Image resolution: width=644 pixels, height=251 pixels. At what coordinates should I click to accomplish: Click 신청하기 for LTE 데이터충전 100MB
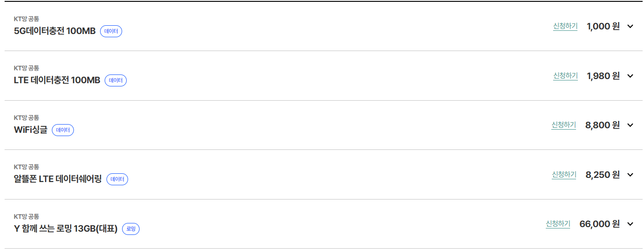click(565, 76)
